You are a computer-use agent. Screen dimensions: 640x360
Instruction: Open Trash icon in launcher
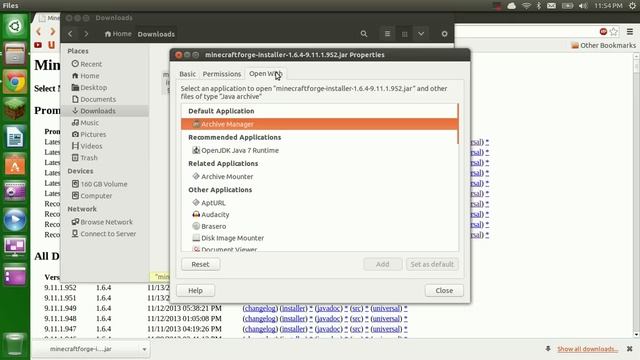click(x=15, y=344)
